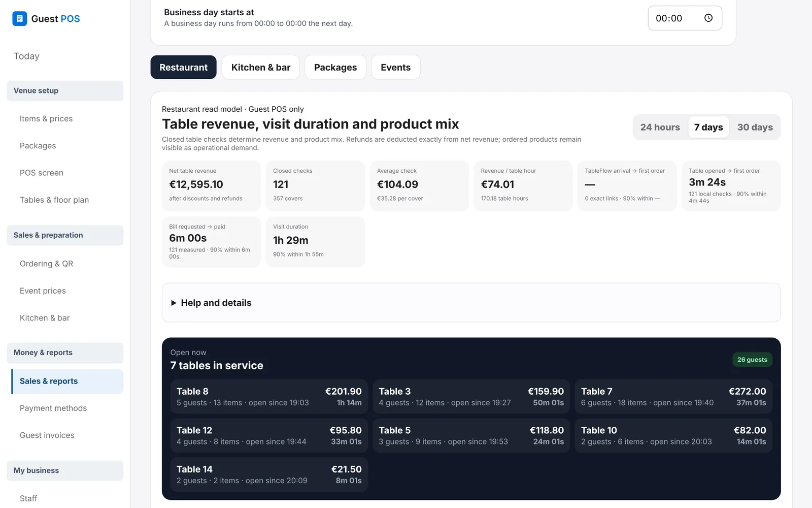Viewport: 812px width, 508px height.
Task: Open the Table 10 card
Action: (x=673, y=436)
